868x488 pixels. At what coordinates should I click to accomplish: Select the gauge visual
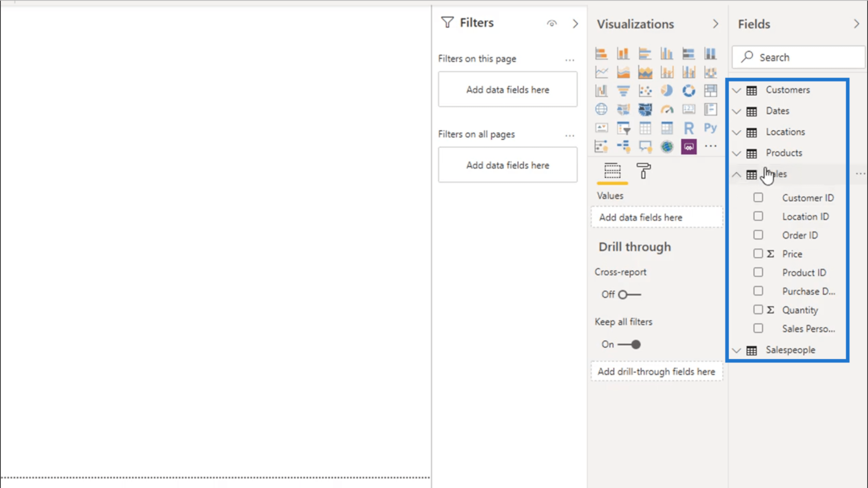(x=667, y=109)
